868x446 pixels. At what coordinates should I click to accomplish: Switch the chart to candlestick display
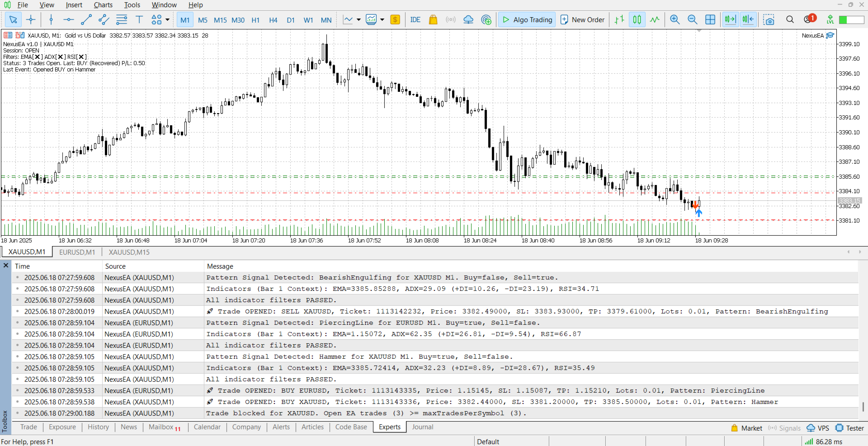(637, 20)
